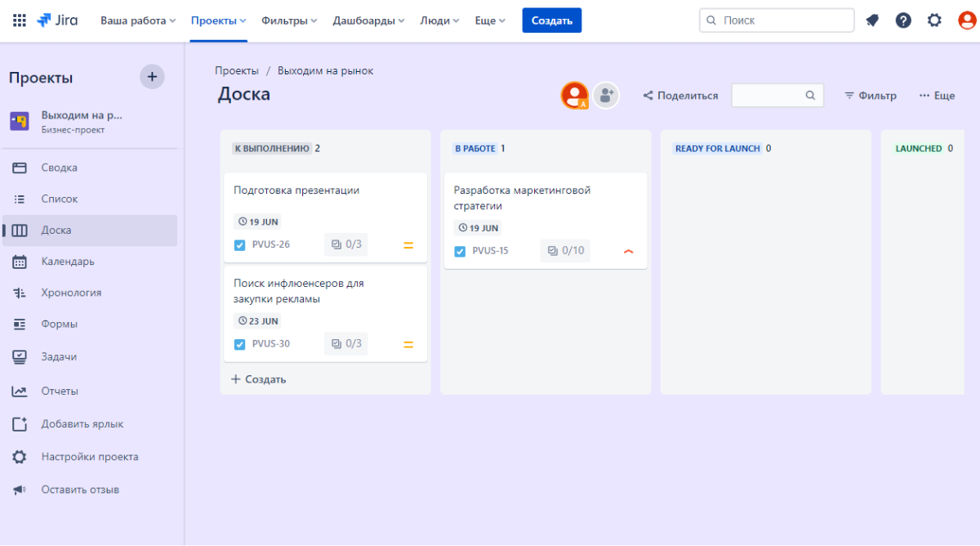
Task: Click the task type checkbox icon for PVUS-26
Action: pos(240,245)
